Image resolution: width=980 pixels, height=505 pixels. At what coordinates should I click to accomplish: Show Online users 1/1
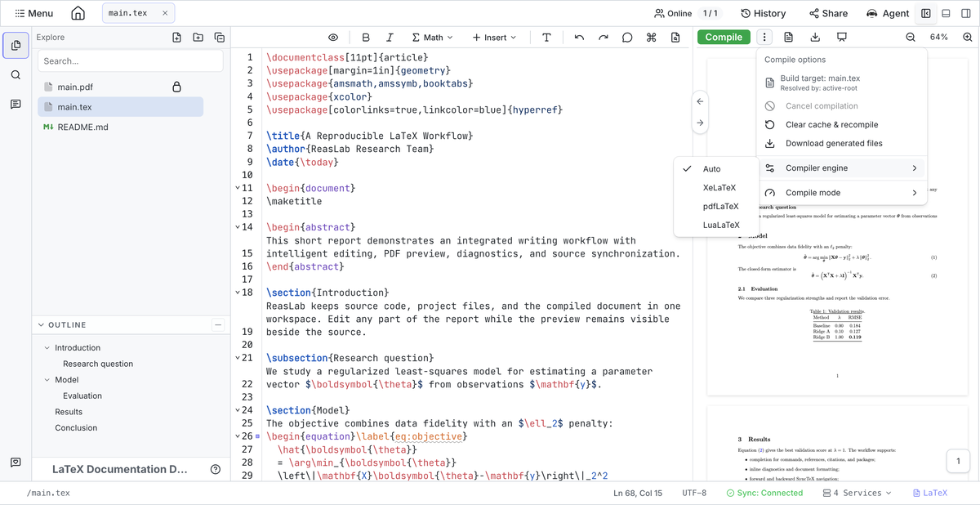tap(687, 13)
